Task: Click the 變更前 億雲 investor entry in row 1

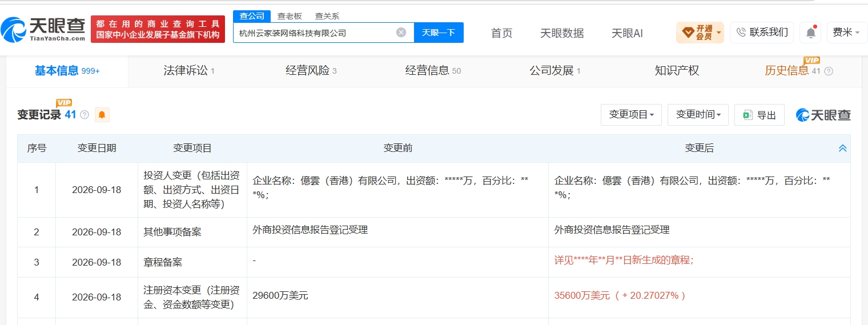Action: 390,188
